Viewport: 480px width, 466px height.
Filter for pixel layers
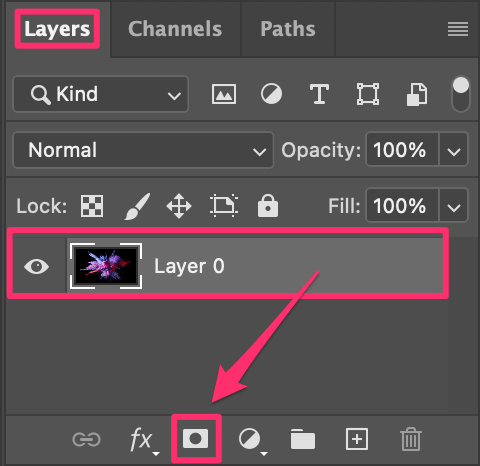[x=224, y=94]
